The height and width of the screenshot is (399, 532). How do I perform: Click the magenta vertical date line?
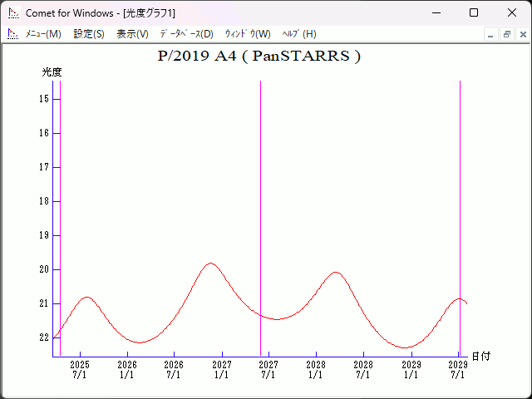61,208
